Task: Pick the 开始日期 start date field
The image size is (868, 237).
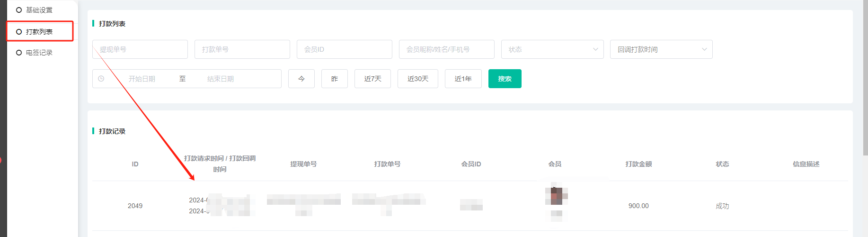Action: [x=142, y=79]
